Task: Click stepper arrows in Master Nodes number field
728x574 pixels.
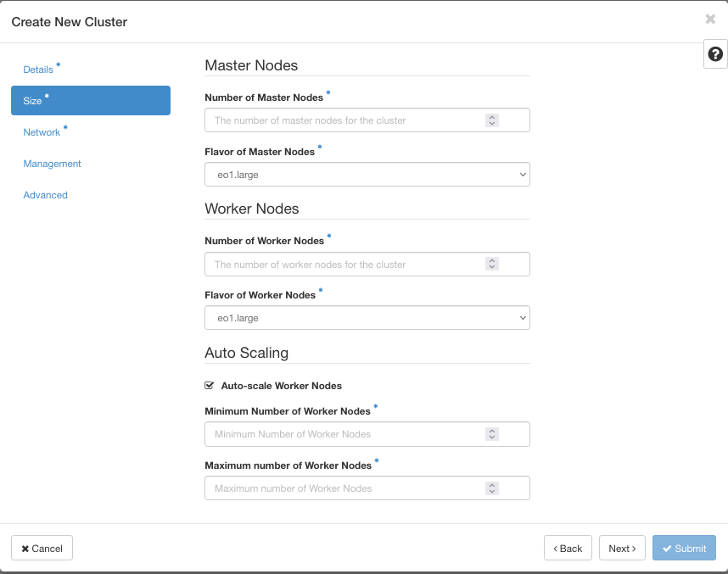Action: pyautogui.click(x=492, y=120)
